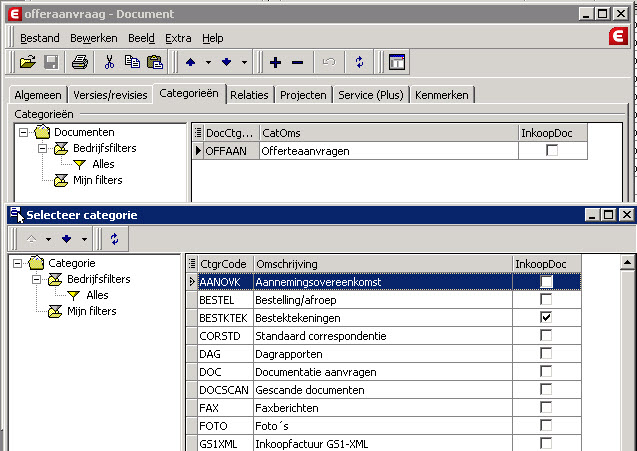Screen dimensions: 637x451
Task: Open the Help menu
Action: click(213, 38)
